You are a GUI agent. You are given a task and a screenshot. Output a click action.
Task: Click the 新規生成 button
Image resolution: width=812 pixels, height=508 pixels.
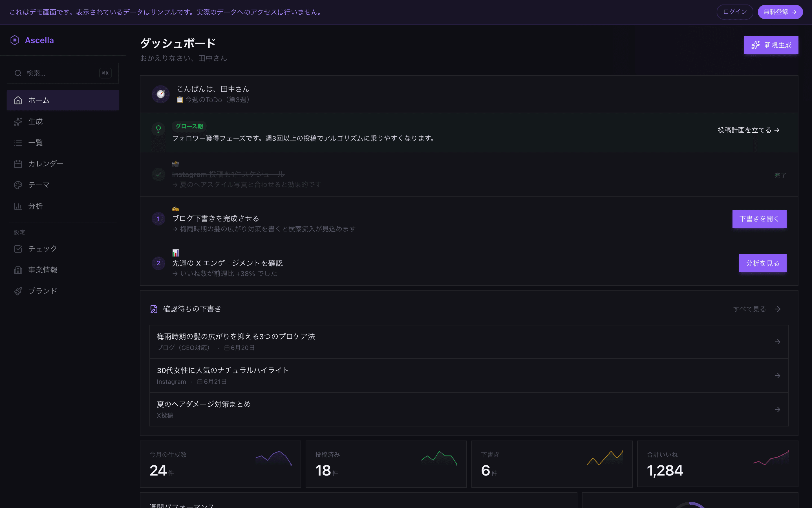coord(771,45)
